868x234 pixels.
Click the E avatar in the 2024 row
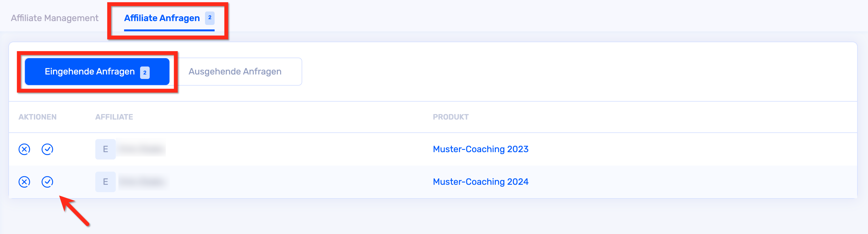pyautogui.click(x=106, y=182)
